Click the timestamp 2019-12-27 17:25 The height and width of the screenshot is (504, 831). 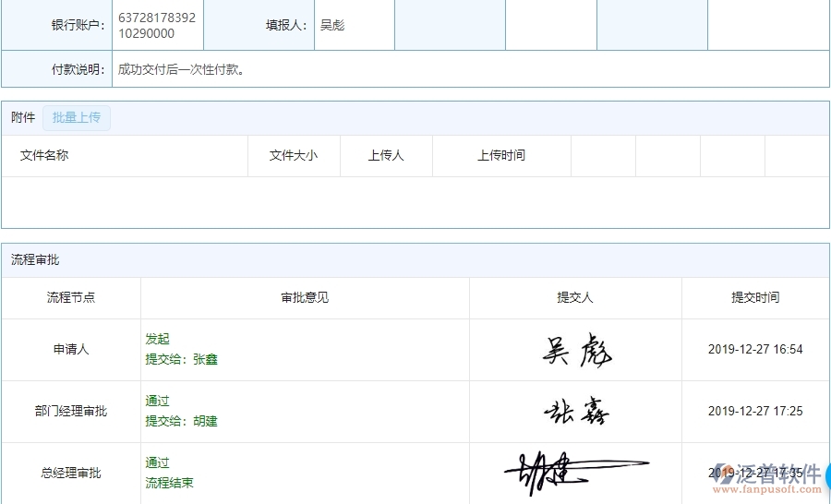point(755,412)
